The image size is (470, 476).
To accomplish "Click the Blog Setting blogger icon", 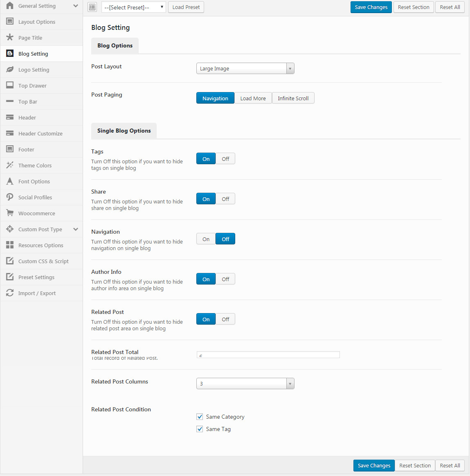I will [10, 54].
